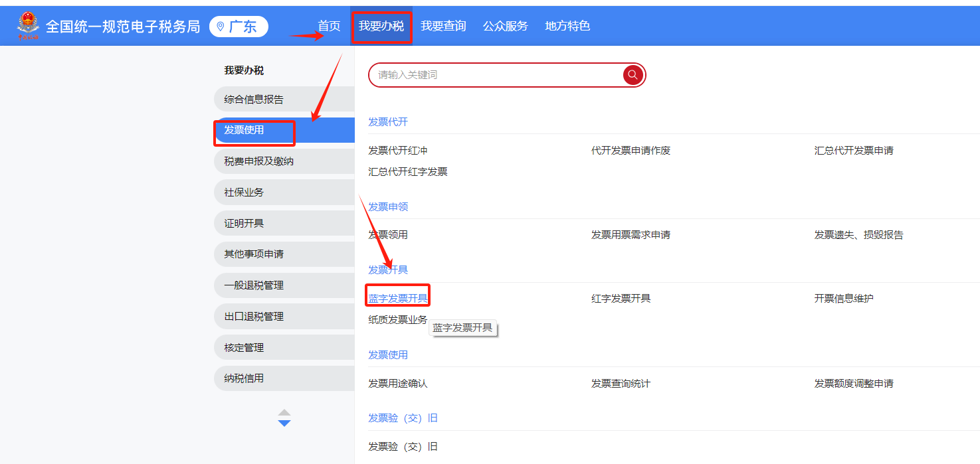Open the 汇总代开红字发票 link
Screen dimensions: 980x464
point(408,172)
